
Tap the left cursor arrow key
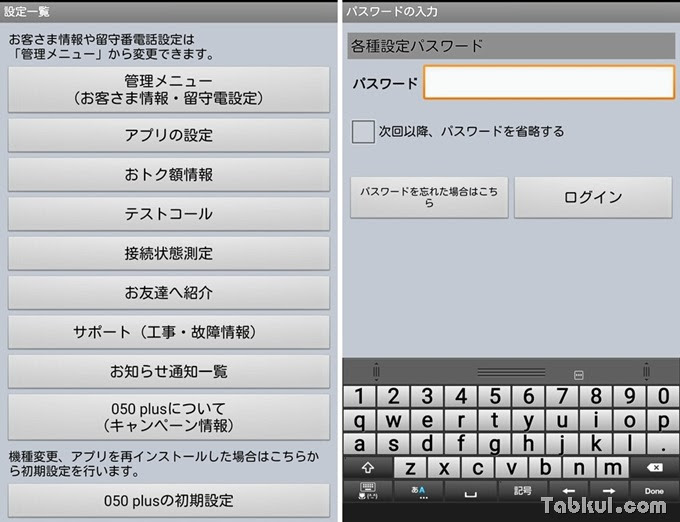569,491
